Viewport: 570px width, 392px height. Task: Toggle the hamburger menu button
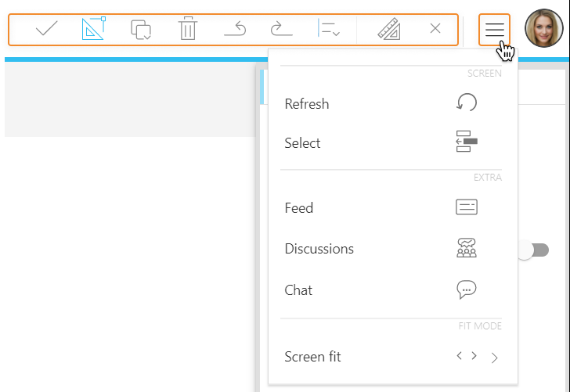[x=494, y=30]
